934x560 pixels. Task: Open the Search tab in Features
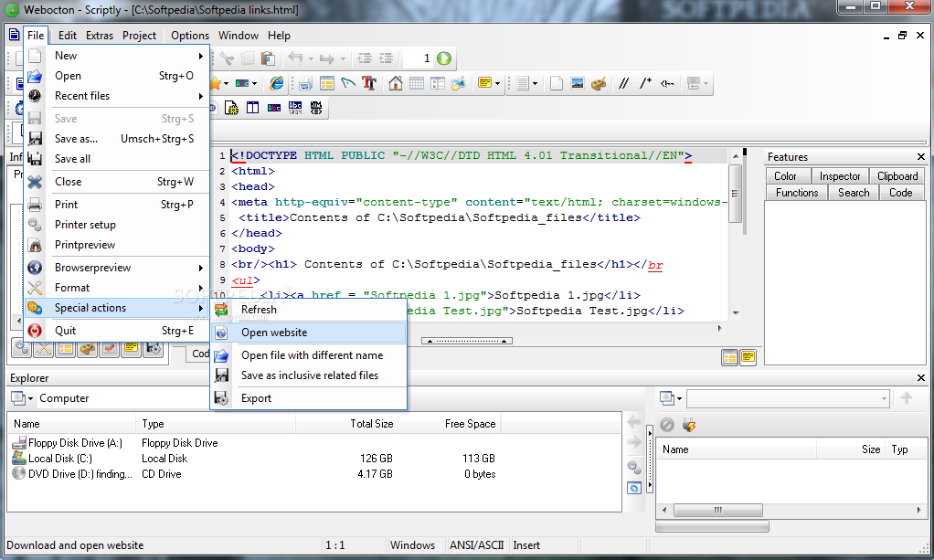click(854, 193)
